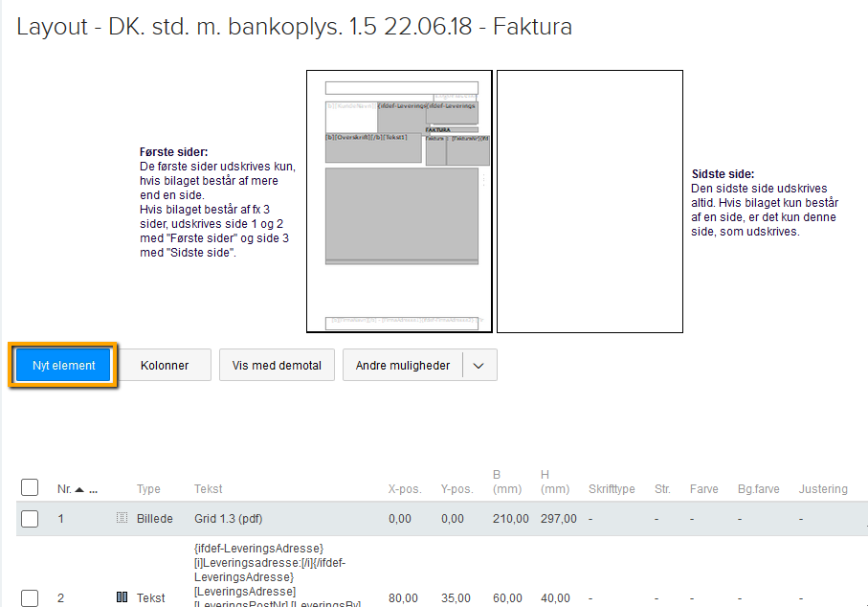
Task: Sort the table by the Type column
Action: click(x=148, y=488)
